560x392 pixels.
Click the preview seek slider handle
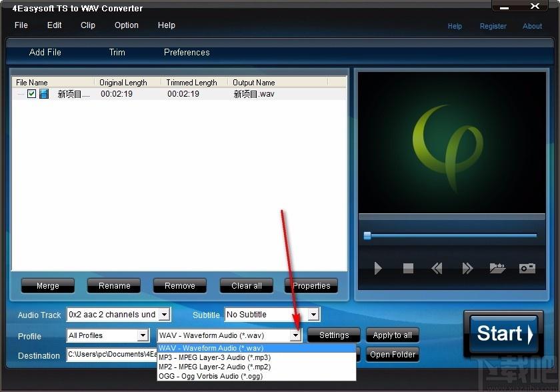tap(367, 235)
